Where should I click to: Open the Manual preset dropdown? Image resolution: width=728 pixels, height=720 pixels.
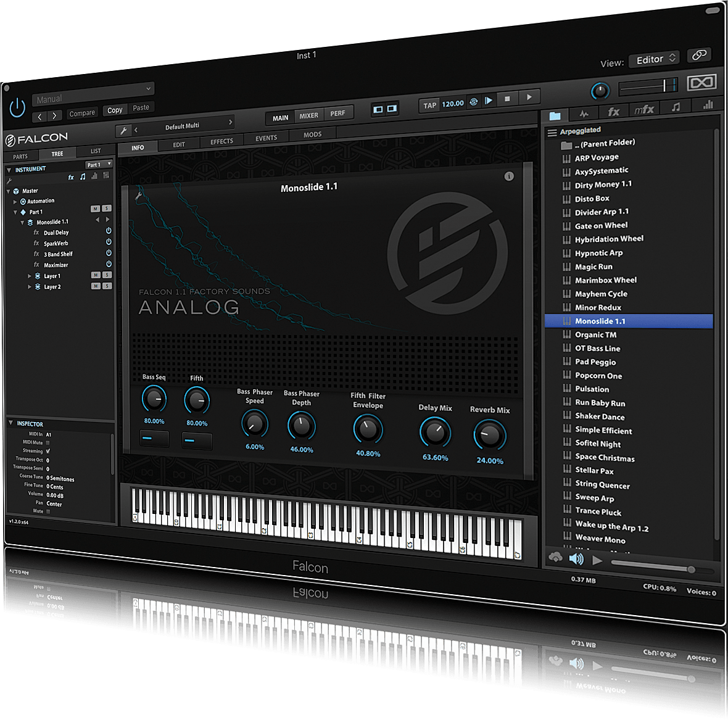[x=93, y=96]
